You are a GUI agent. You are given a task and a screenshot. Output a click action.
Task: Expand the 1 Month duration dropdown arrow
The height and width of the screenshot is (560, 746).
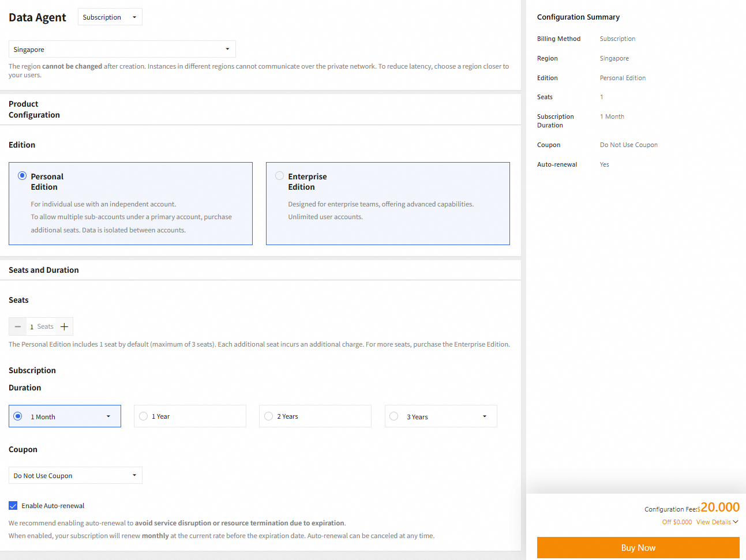click(x=108, y=416)
